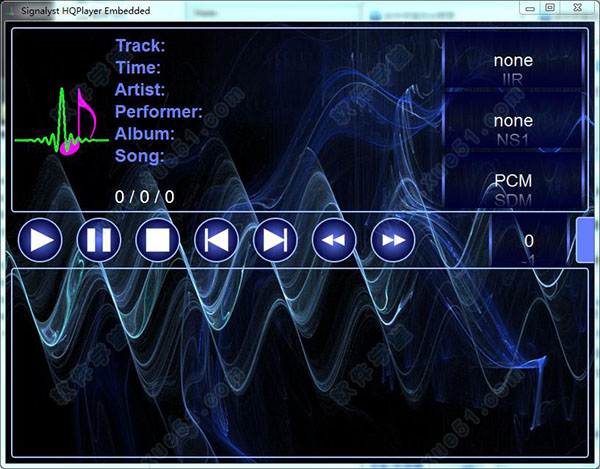This screenshot has width=600, height=469.
Task: Click the vertical volume slider handle at right
Action: point(585,240)
